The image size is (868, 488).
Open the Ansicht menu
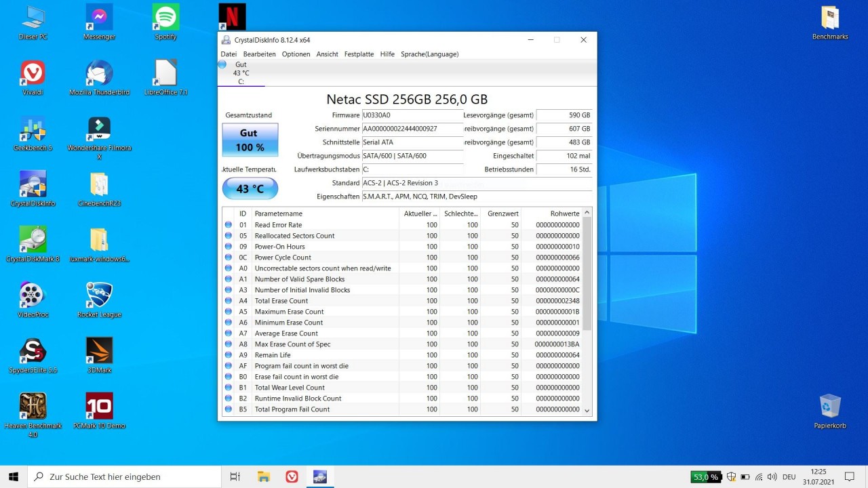pyautogui.click(x=327, y=54)
